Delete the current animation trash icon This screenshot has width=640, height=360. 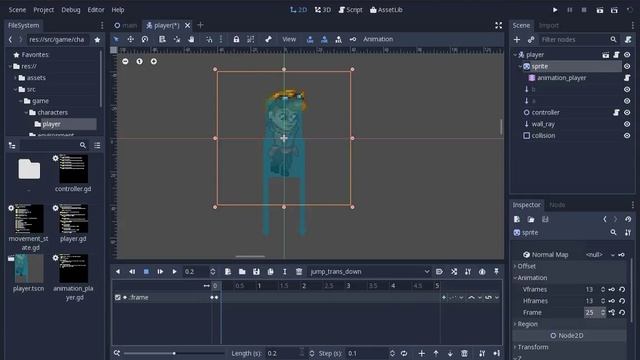click(x=299, y=271)
